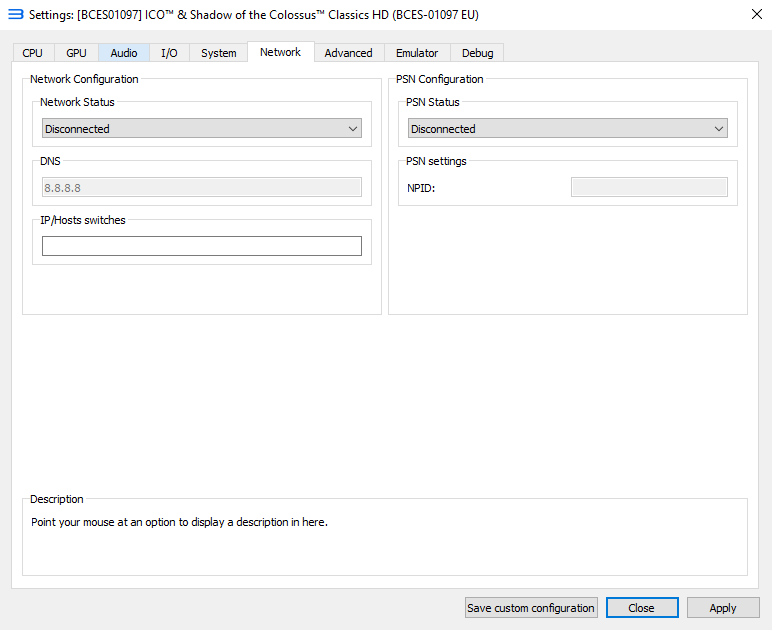Screen dimensions: 772x630
Task: Switch to the Advanced tab
Action: pos(349,53)
